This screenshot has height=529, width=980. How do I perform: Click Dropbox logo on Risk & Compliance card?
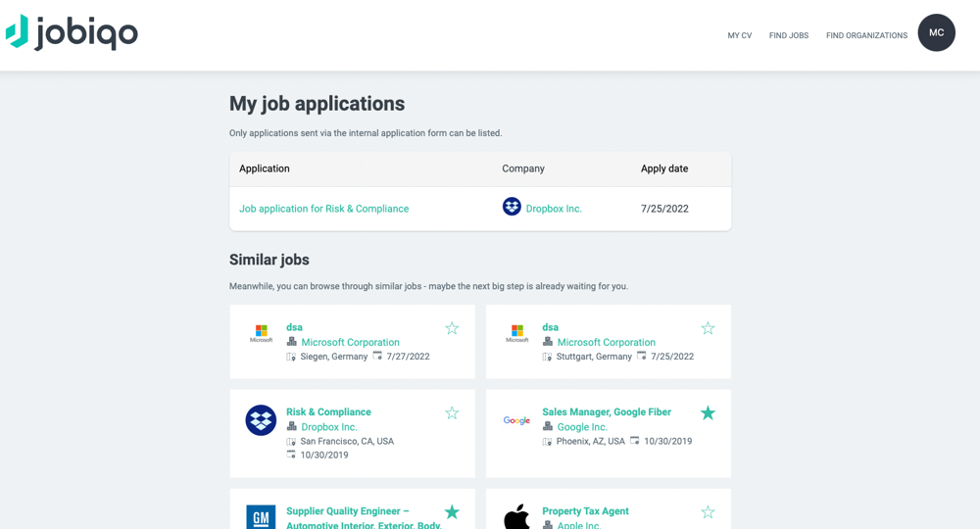pyautogui.click(x=261, y=420)
